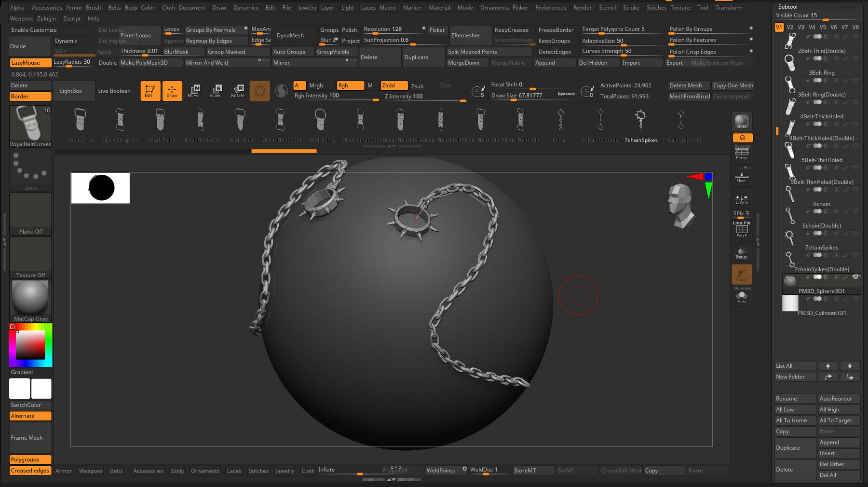
Task: Open the Brush menu
Action: tap(94, 7)
